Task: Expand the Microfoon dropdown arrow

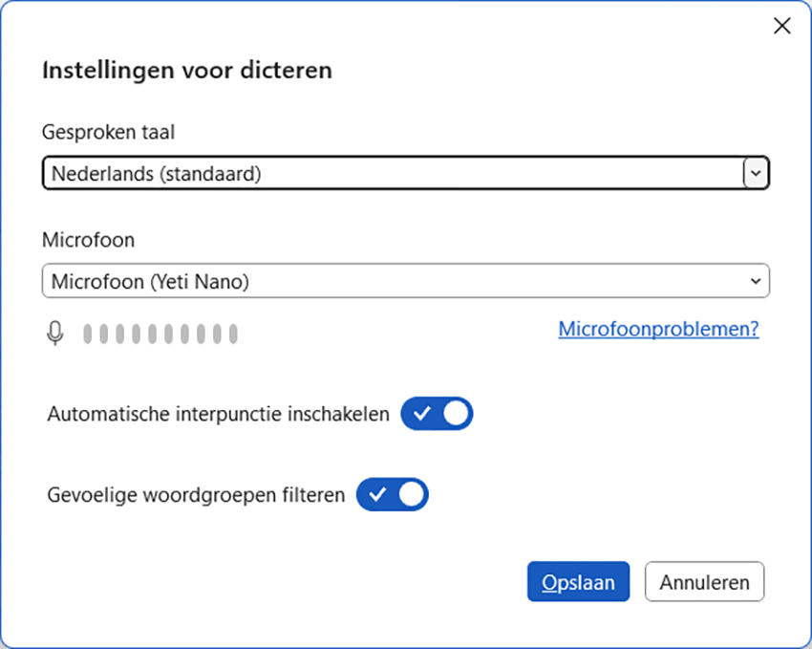Action: [x=755, y=281]
